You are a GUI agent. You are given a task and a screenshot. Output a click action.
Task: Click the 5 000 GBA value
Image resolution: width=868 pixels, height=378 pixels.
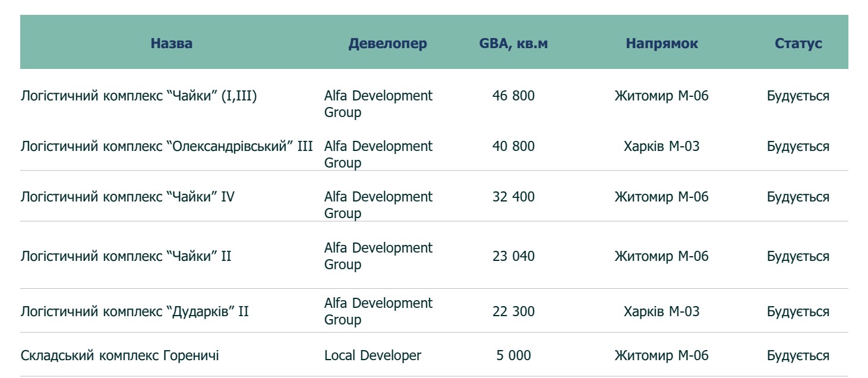(513, 355)
